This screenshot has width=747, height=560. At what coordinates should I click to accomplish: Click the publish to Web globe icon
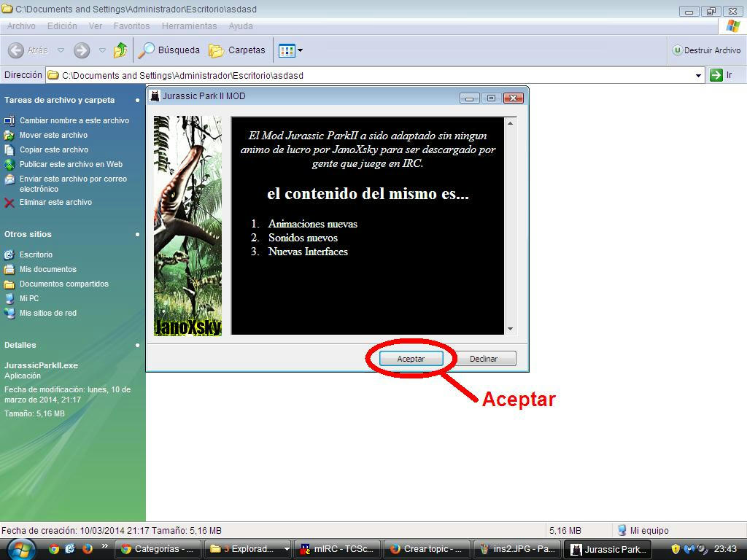pos(9,165)
